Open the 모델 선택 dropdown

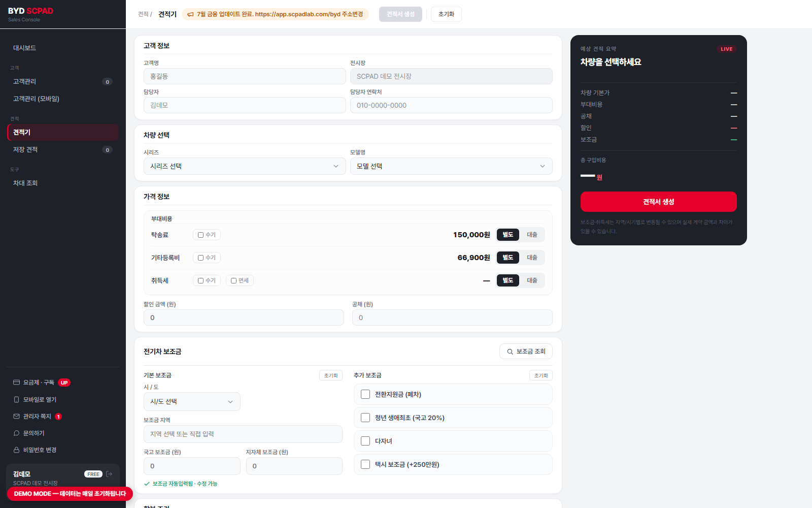click(451, 166)
